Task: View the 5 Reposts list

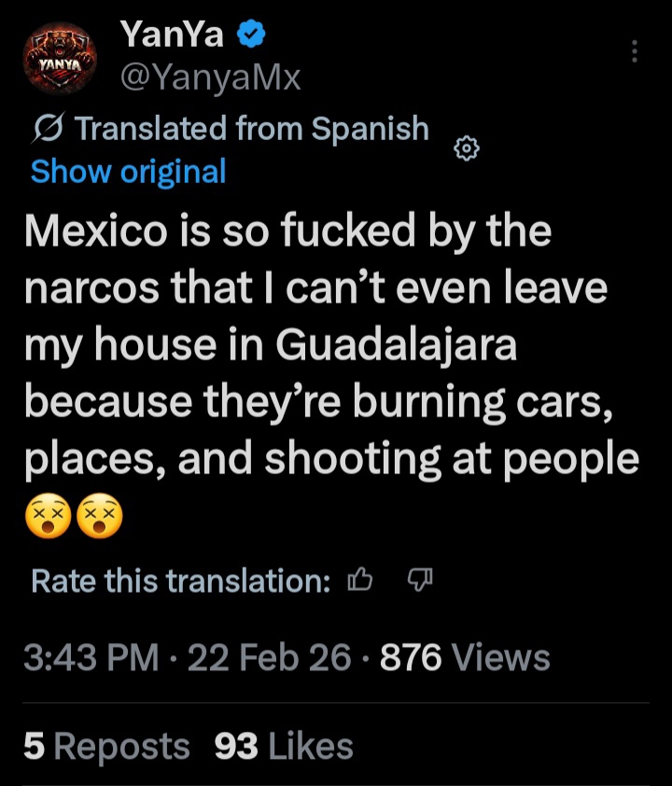Action: coord(106,746)
